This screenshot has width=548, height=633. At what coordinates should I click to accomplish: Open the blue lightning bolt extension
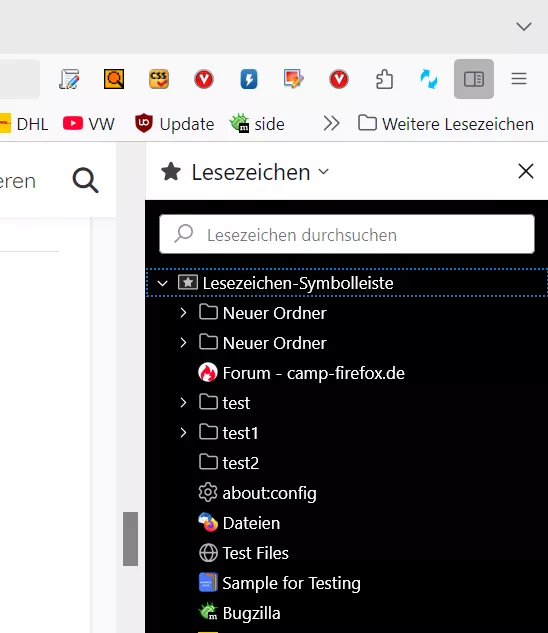pyautogui.click(x=249, y=79)
